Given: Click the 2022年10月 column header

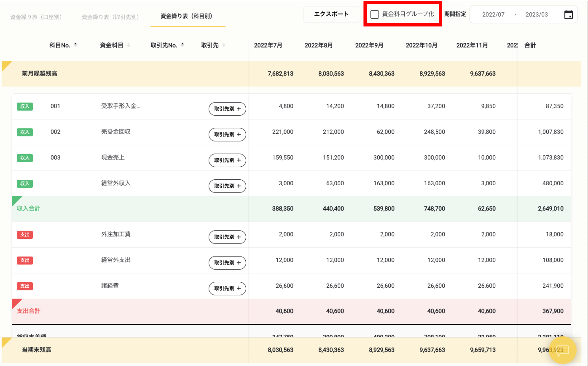Looking at the screenshot, I should pyautogui.click(x=421, y=45).
